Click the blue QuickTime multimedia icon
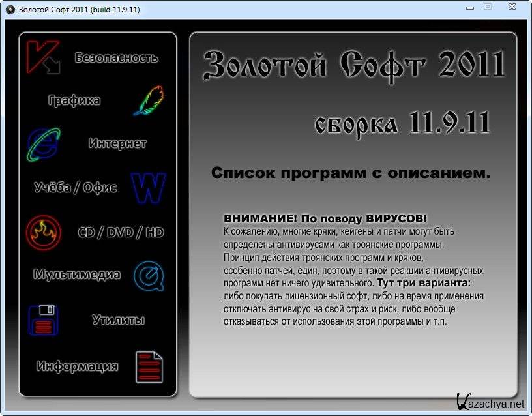The height and width of the screenshot is (416, 532). click(x=148, y=275)
